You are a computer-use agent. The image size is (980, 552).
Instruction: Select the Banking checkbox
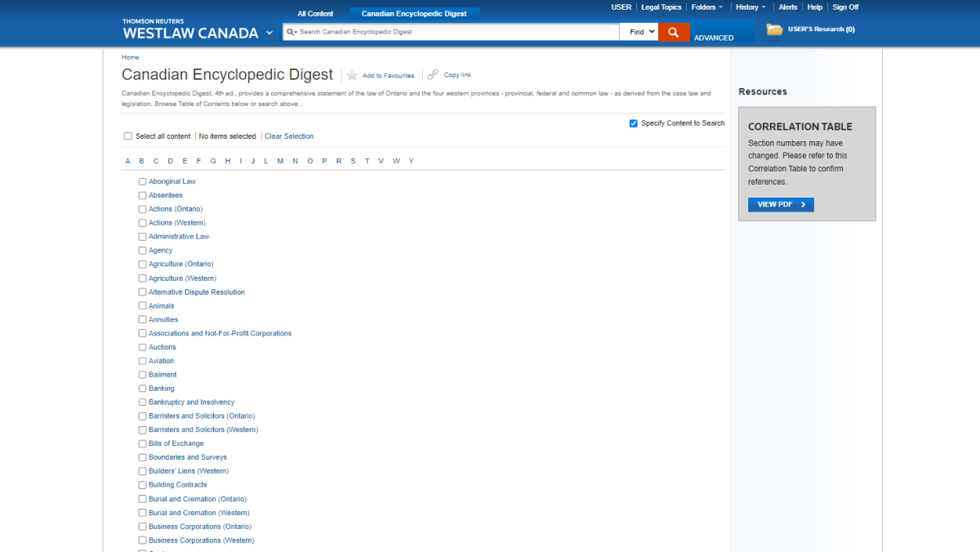(x=142, y=388)
